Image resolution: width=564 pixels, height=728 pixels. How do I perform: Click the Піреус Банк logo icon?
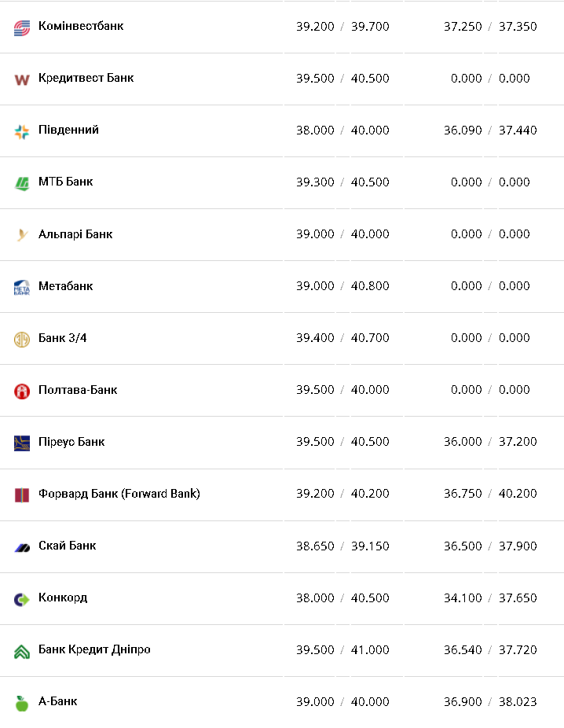[22, 443]
